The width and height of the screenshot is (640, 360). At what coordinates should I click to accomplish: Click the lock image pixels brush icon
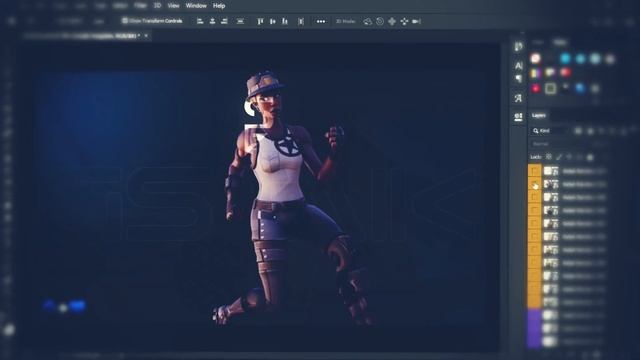559,157
